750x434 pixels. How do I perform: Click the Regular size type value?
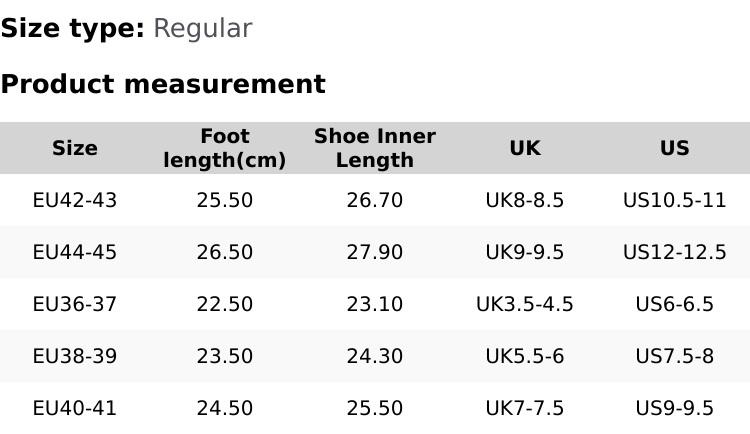(x=202, y=29)
